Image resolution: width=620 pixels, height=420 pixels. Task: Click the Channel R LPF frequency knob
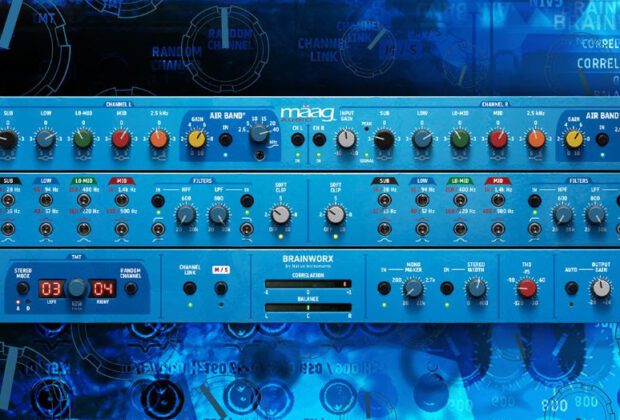[x=595, y=215]
